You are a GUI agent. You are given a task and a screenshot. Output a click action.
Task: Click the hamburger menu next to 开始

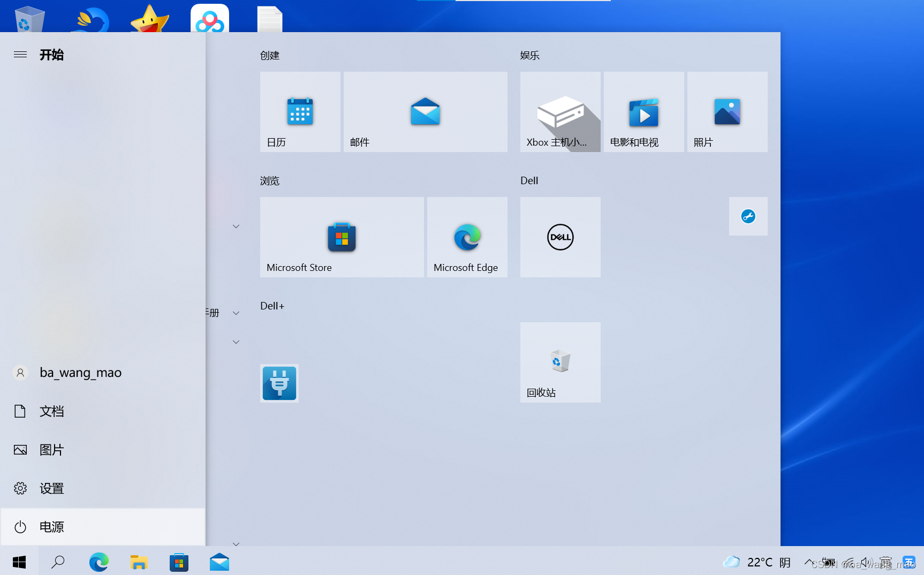(20, 55)
